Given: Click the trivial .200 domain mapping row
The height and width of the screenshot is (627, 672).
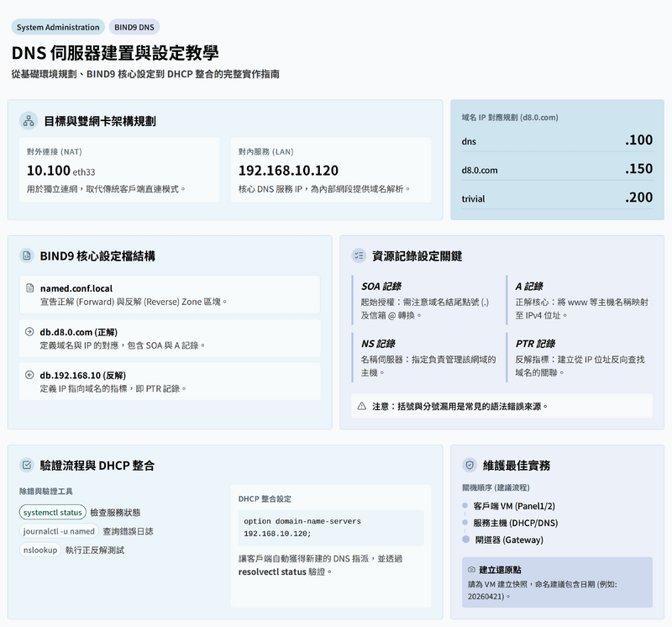Looking at the screenshot, I should (557, 198).
